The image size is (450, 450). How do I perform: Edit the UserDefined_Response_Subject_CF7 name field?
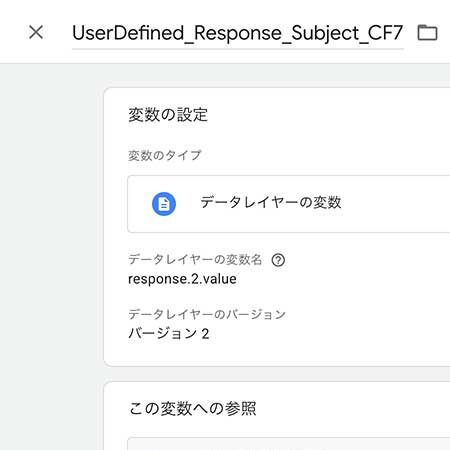coord(238,33)
